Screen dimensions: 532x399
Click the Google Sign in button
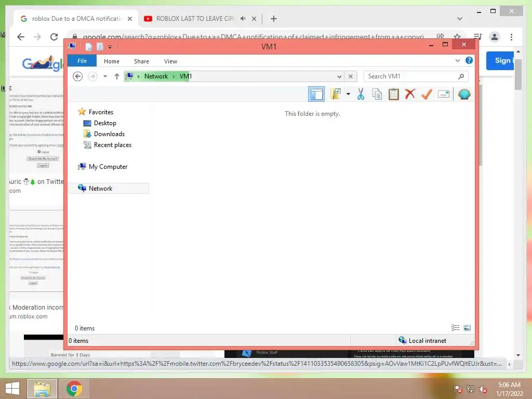pyautogui.click(x=501, y=60)
